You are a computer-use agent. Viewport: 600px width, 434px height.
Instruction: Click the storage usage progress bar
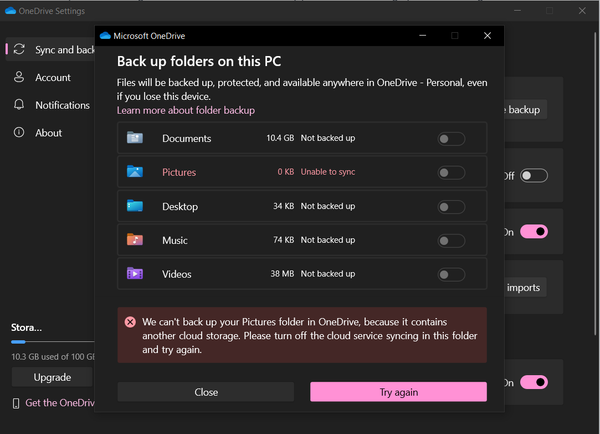tap(53, 341)
